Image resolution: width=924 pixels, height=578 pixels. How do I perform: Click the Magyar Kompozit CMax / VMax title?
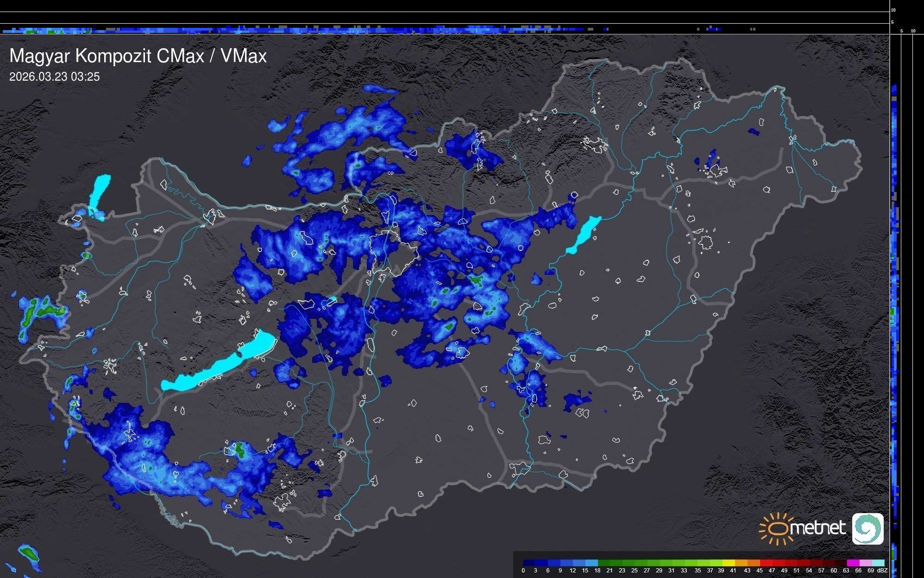[138, 56]
